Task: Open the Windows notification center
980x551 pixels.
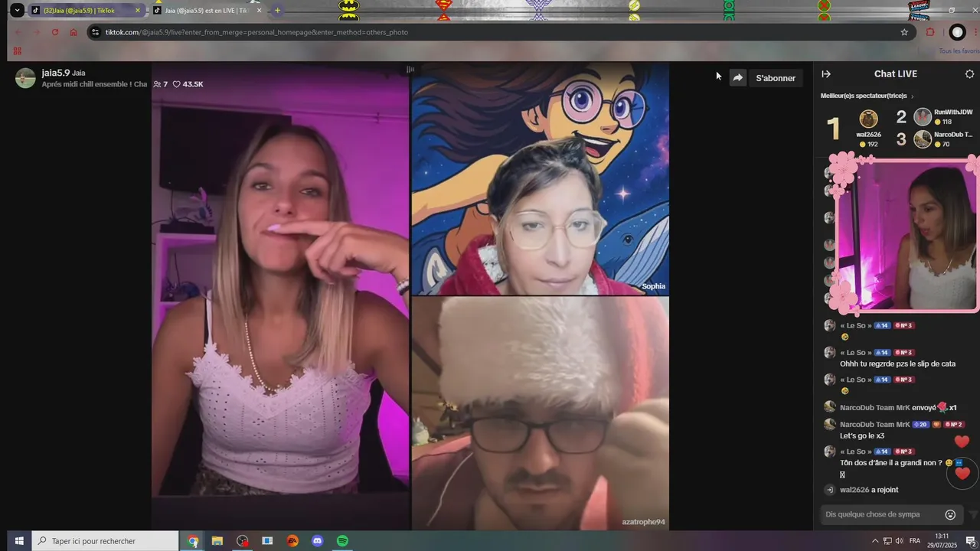Action: tap(970, 541)
